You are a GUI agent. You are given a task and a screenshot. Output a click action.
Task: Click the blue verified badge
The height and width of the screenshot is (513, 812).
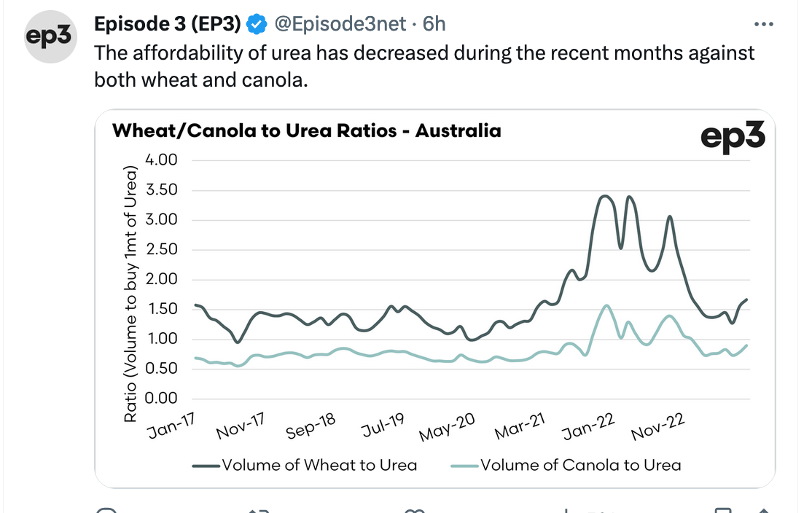tap(257, 24)
